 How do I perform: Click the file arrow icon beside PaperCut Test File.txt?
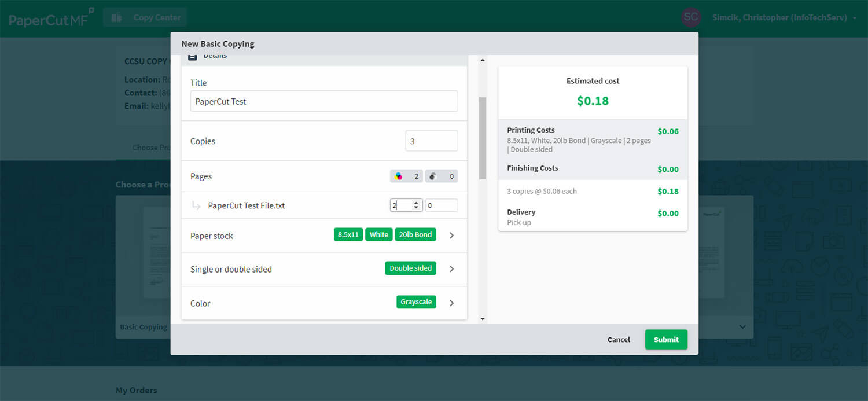pyautogui.click(x=196, y=205)
